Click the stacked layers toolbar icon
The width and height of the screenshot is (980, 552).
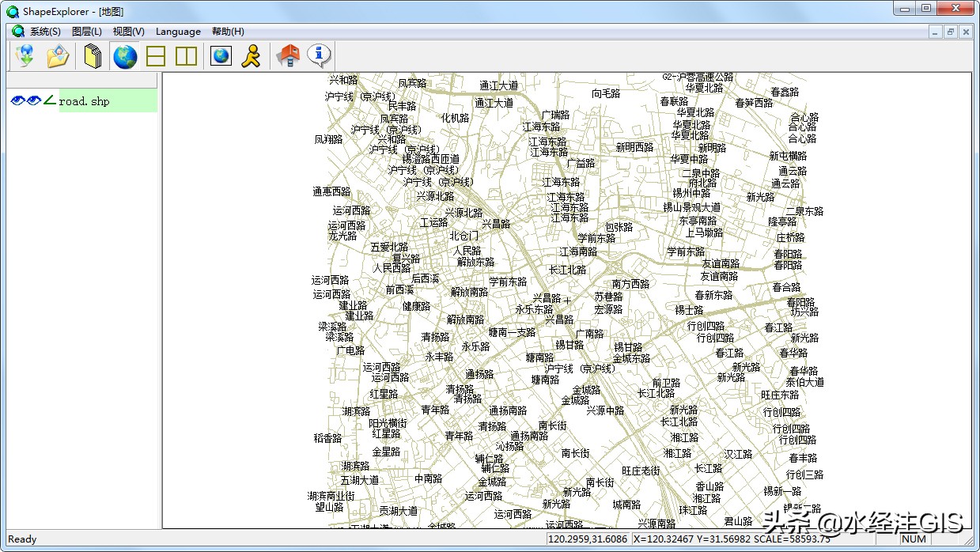point(91,55)
